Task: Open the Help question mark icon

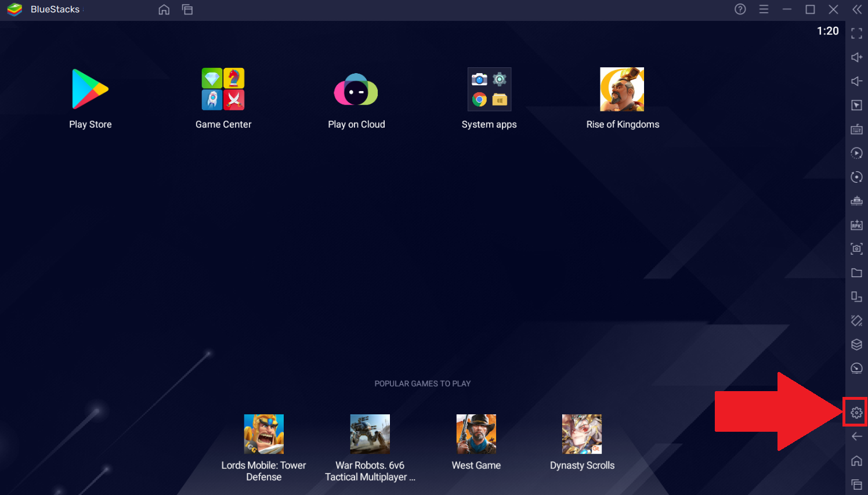Action: pyautogui.click(x=740, y=9)
